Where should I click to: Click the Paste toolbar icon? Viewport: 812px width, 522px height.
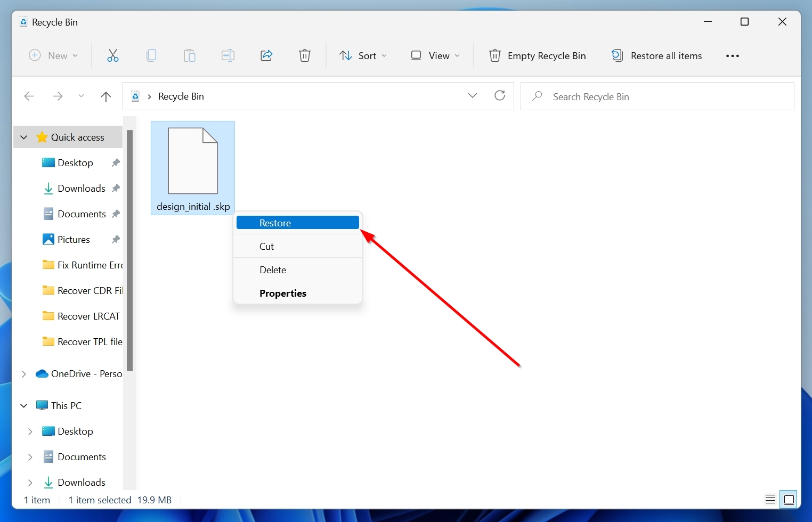tap(190, 55)
